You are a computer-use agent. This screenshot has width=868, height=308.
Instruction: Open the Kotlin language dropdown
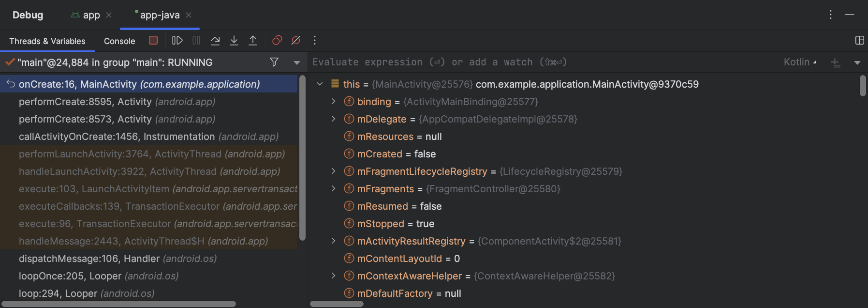pyautogui.click(x=800, y=62)
